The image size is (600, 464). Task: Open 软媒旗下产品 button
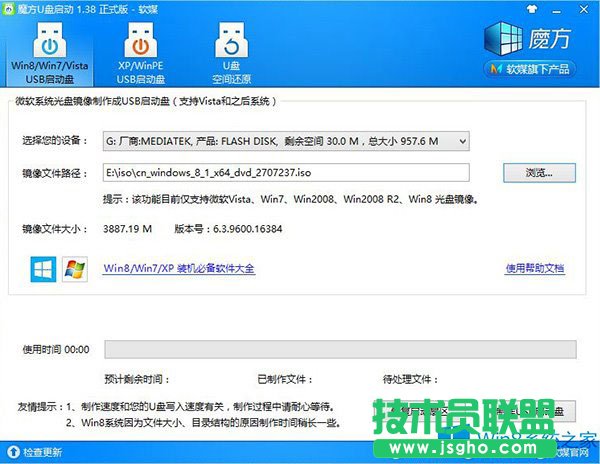(x=530, y=69)
